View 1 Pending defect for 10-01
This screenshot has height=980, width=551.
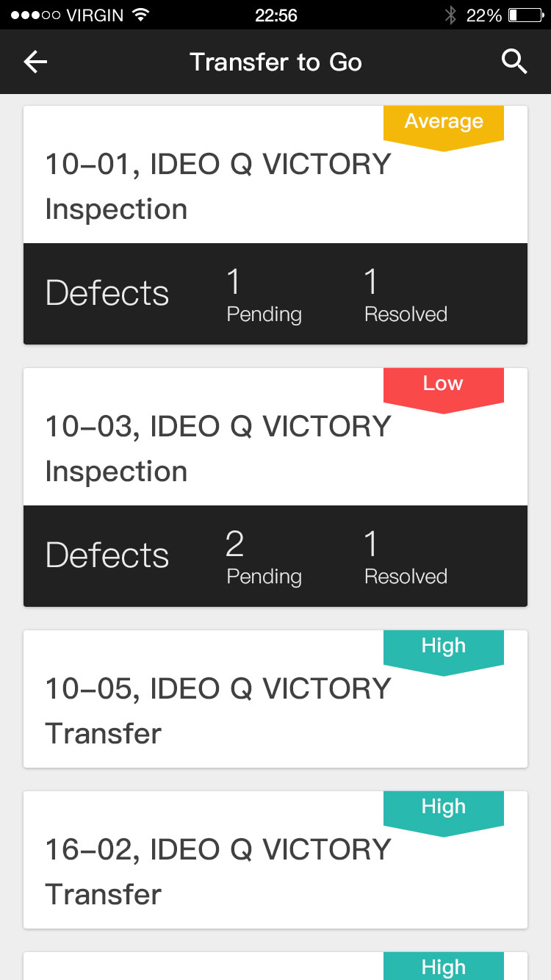[264, 295]
